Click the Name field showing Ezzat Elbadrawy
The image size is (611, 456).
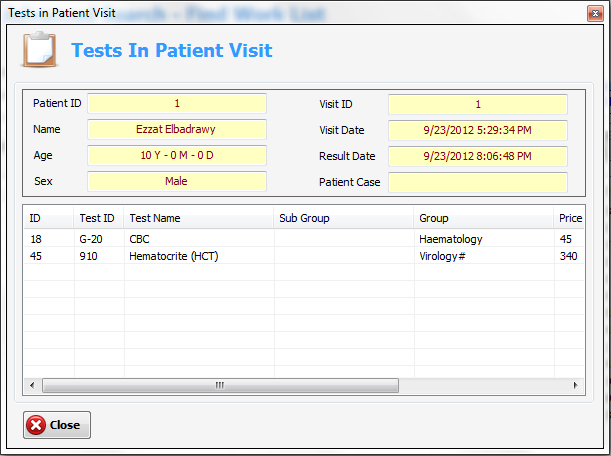(x=177, y=129)
